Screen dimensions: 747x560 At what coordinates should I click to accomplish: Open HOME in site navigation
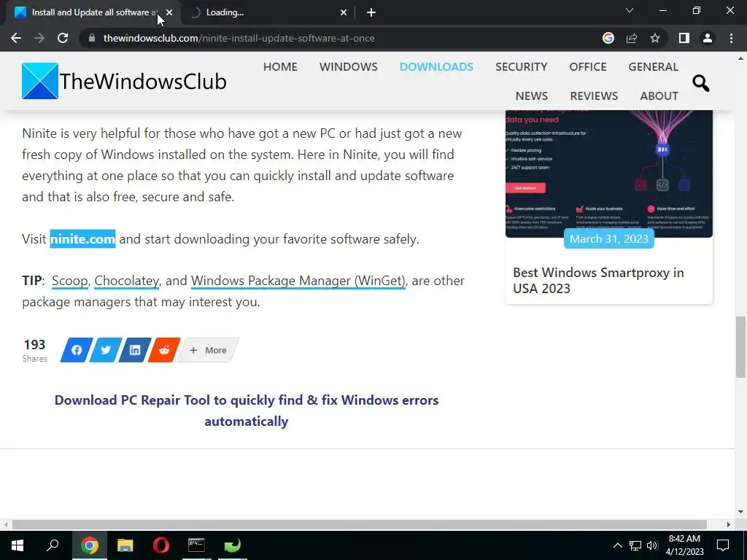coord(280,66)
